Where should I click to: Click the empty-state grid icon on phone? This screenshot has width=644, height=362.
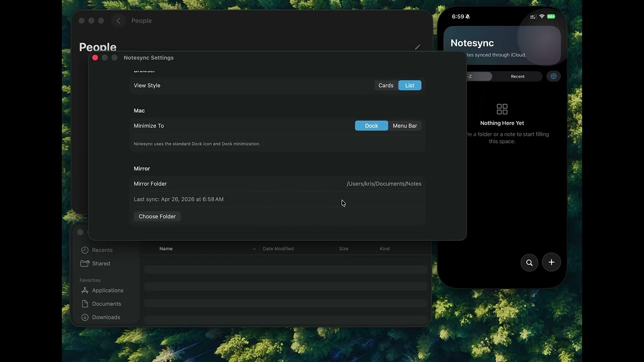(502, 109)
